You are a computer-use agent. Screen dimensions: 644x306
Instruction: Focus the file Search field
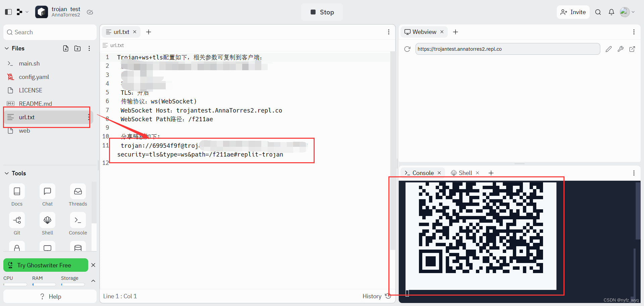[50, 32]
